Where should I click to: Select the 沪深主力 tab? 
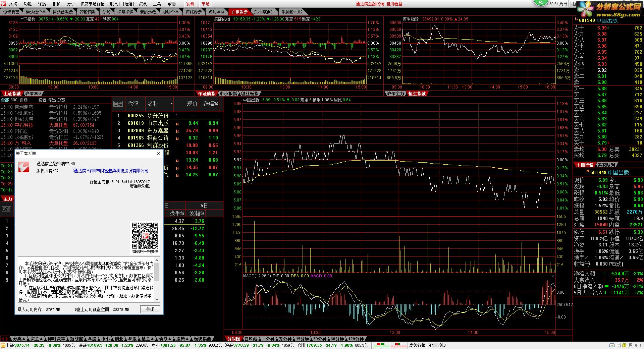point(395,94)
